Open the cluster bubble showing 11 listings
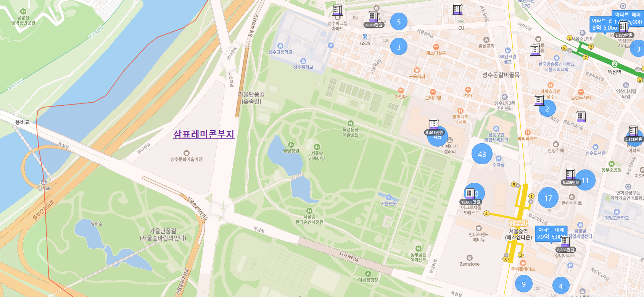 click(x=585, y=181)
